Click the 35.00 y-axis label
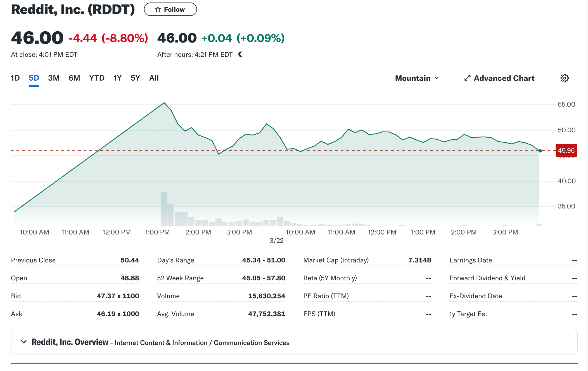The width and height of the screenshot is (588, 371). 566,206
